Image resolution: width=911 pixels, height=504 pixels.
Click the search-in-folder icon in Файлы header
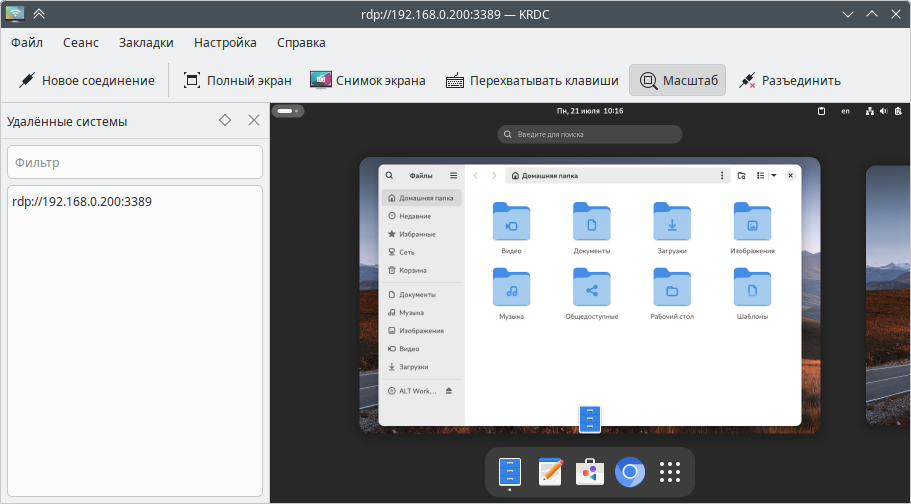tap(741, 176)
